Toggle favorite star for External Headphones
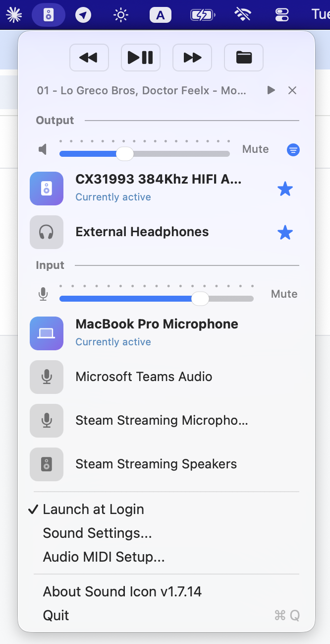Viewport: 330px width, 644px height. pos(285,232)
